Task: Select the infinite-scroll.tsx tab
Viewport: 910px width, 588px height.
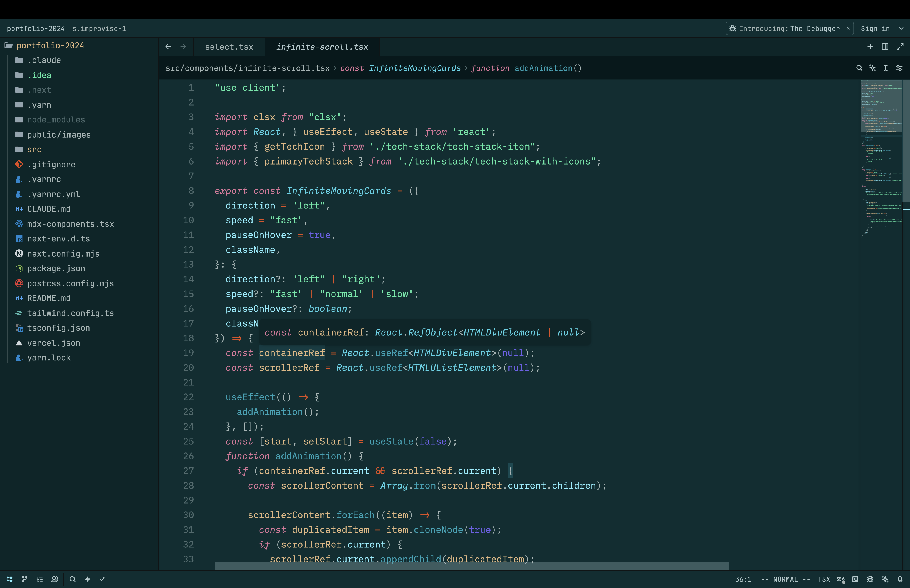Action: click(x=322, y=47)
